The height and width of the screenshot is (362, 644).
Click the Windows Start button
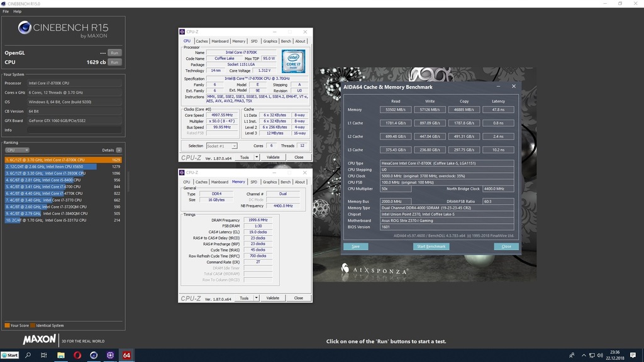[10, 356]
